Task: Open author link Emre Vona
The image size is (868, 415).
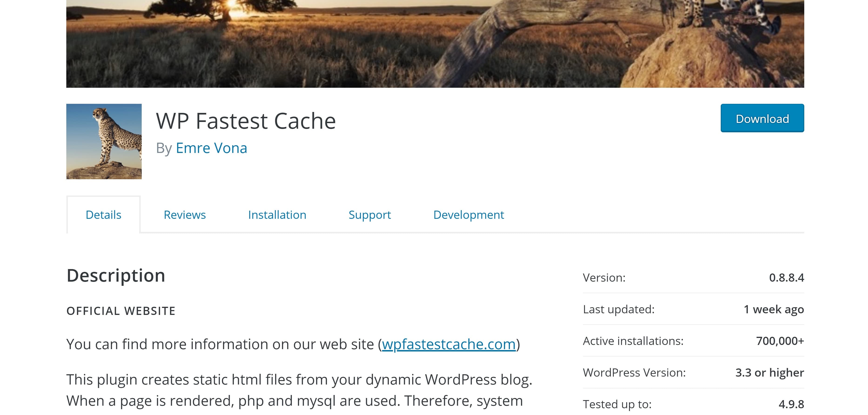Action: pyautogui.click(x=211, y=148)
